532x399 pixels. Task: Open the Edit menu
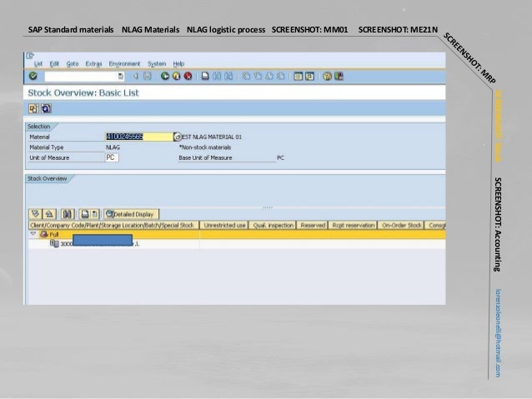pyautogui.click(x=54, y=64)
